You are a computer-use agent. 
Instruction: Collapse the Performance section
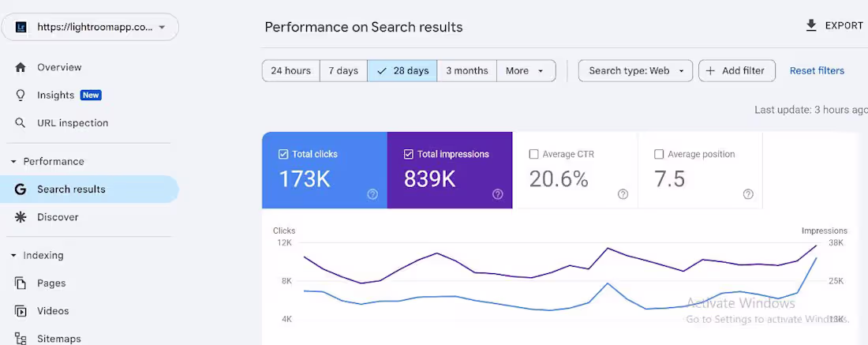tap(14, 162)
